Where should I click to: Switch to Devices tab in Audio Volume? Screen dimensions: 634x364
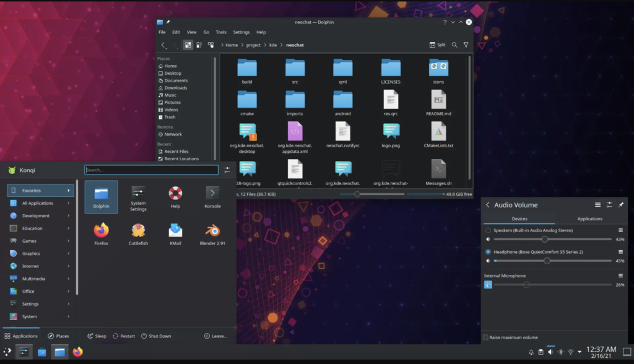click(x=519, y=219)
